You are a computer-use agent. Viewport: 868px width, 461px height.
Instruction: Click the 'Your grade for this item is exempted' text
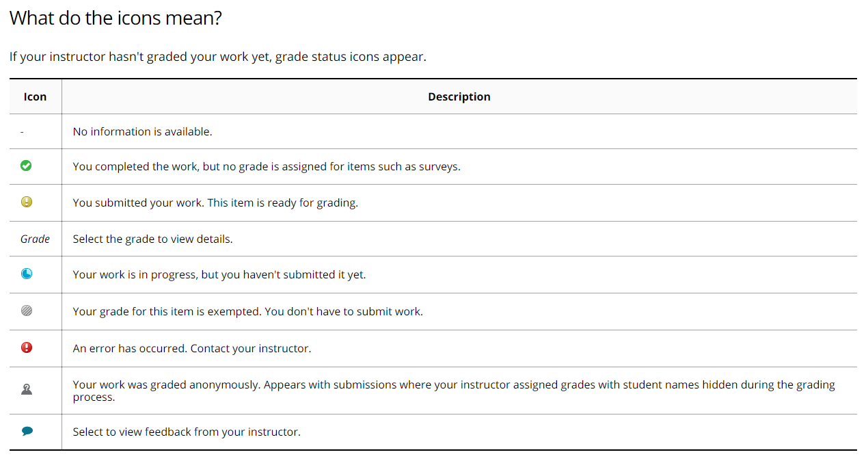[x=247, y=311]
